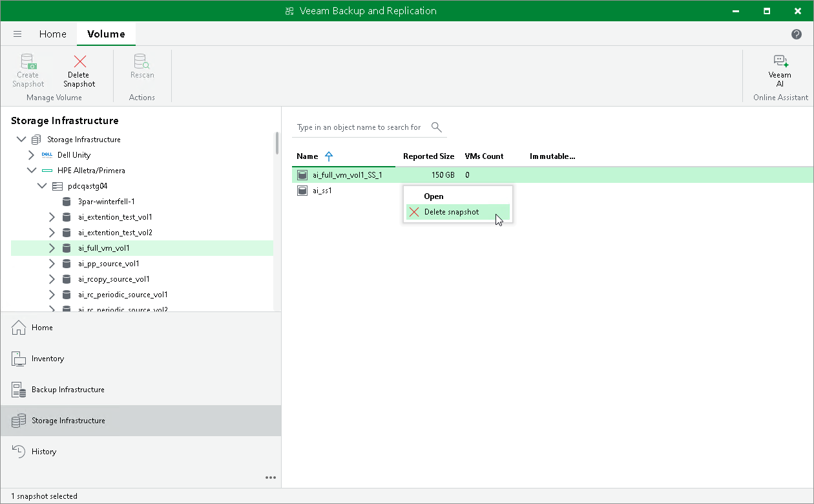
Task: Open navigation pane options ellipsis
Action: (271, 478)
